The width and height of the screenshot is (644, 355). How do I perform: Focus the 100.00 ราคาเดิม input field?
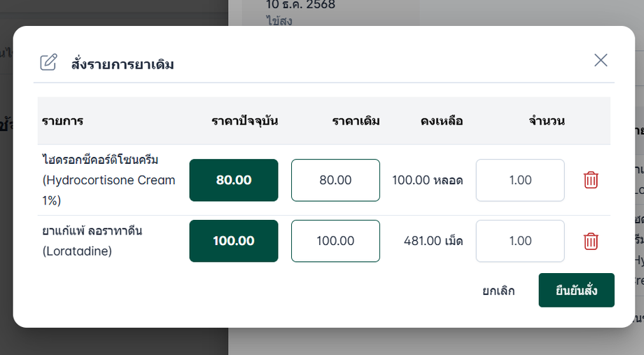pos(335,241)
